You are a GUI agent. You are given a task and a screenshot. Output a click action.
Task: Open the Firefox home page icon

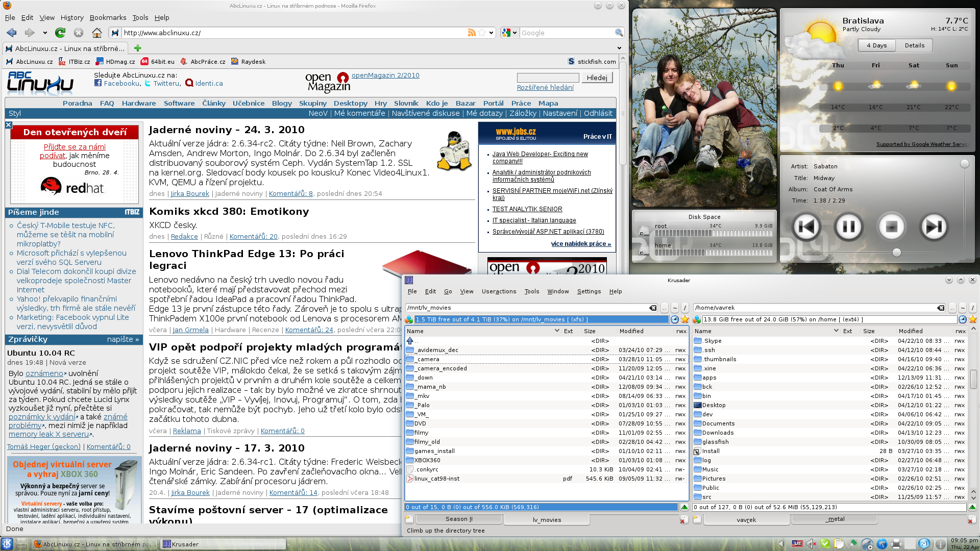coord(96,33)
